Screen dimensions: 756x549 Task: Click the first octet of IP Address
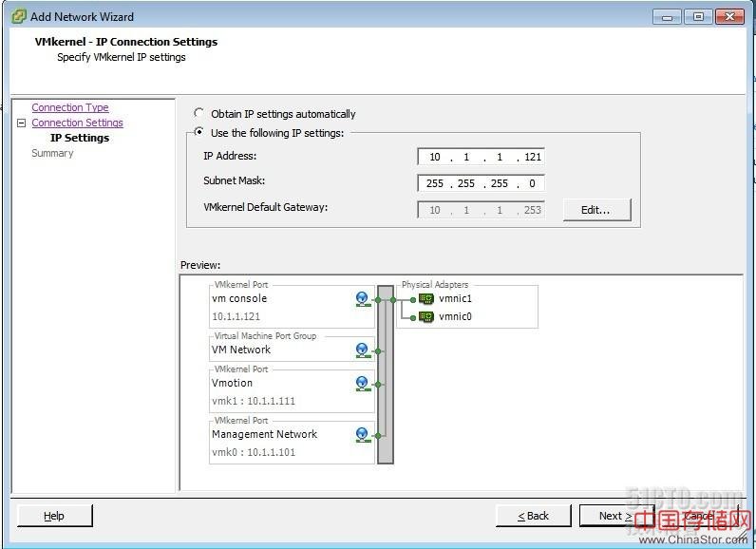click(435, 157)
